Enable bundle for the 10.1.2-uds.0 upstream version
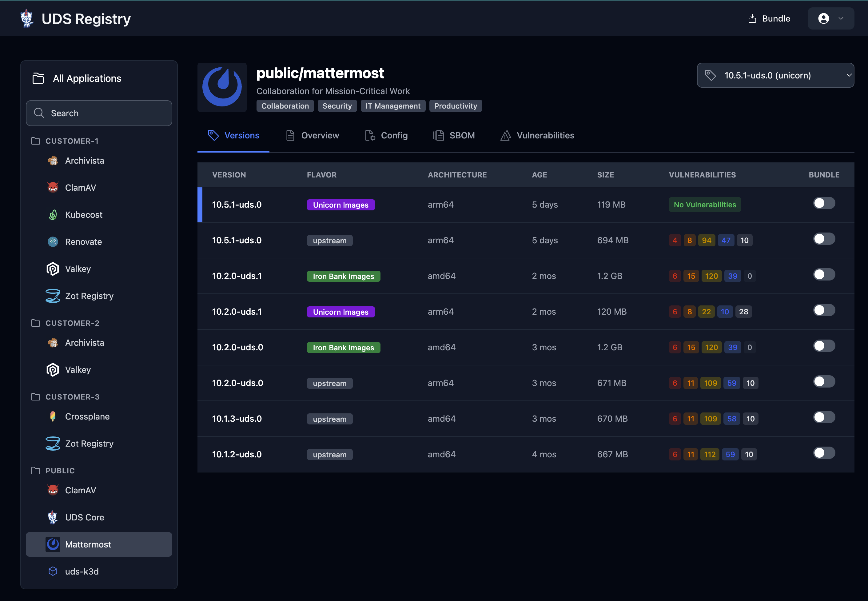The width and height of the screenshot is (868, 601). tap(824, 453)
